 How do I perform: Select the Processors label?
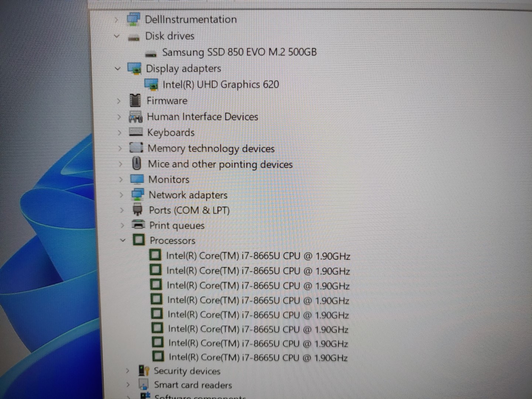pyautogui.click(x=173, y=241)
